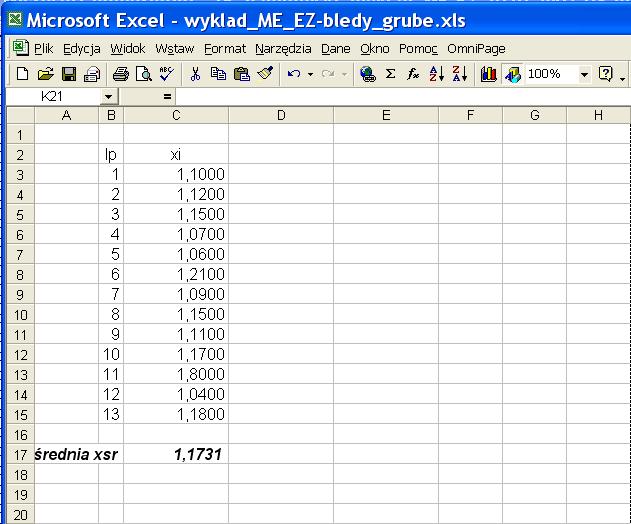Open the Okno menu
Screen dimensions: 631x524
point(375,49)
